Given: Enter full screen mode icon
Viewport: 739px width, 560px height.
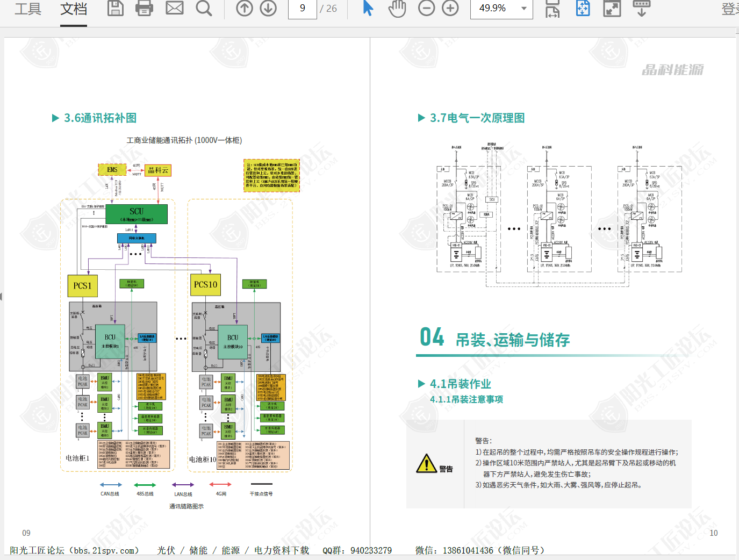Looking at the screenshot, I should tap(612, 8).
